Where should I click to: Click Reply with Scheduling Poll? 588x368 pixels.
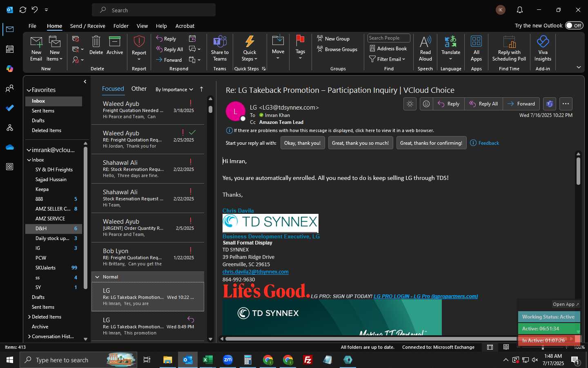(509, 48)
